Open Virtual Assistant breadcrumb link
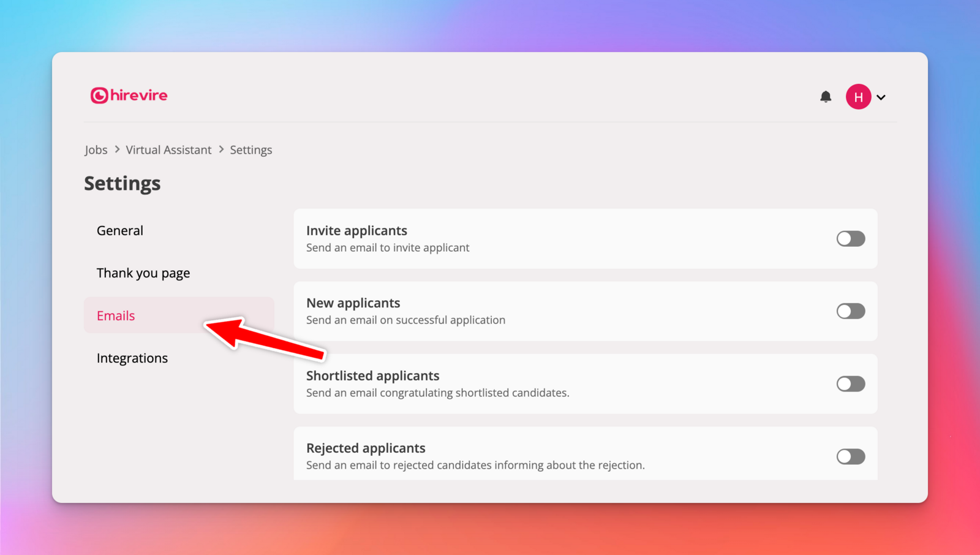The image size is (980, 555). click(168, 150)
